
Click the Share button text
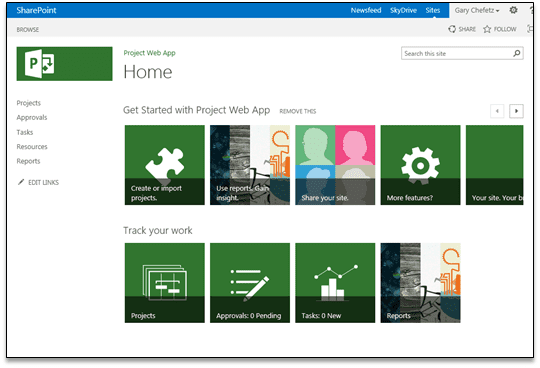coord(467,29)
